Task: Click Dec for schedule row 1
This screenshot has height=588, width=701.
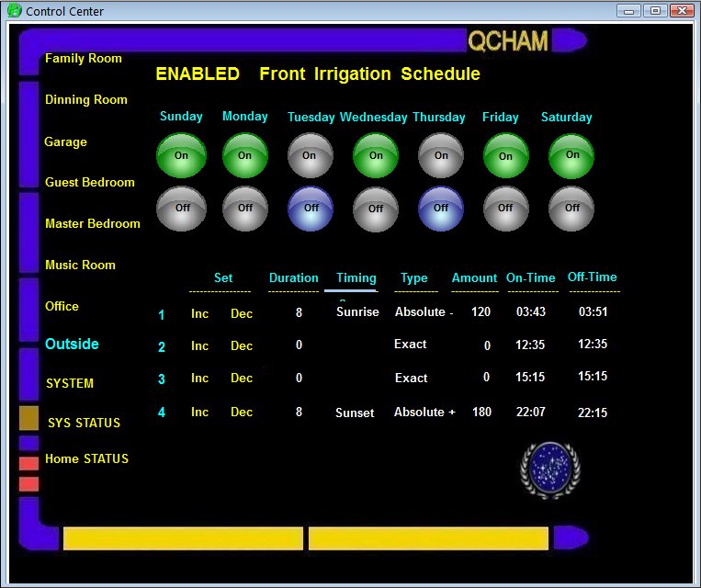Action: point(242,314)
